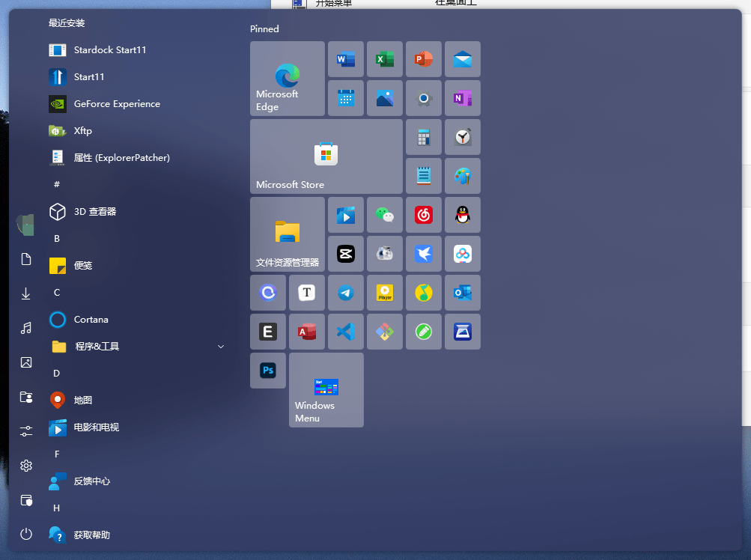Open Documents from the sidebar
Screen dimensions: 751x560
click(26, 259)
